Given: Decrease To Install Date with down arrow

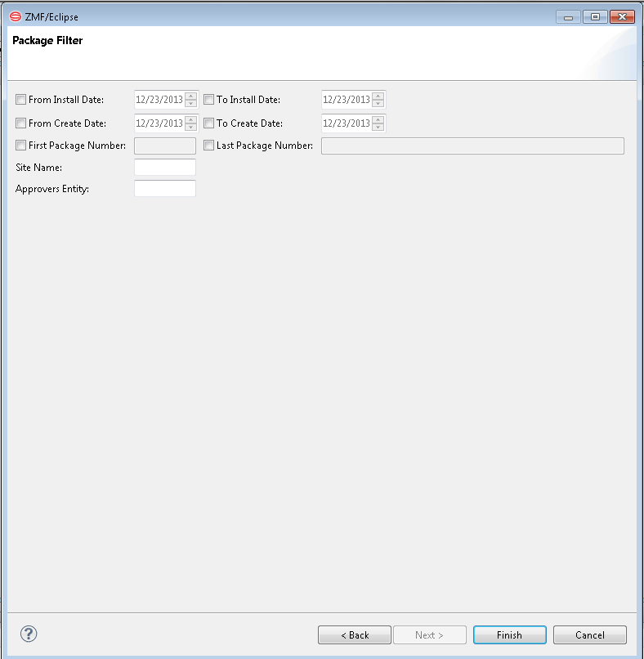Looking at the screenshot, I should [x=378, y=103].
